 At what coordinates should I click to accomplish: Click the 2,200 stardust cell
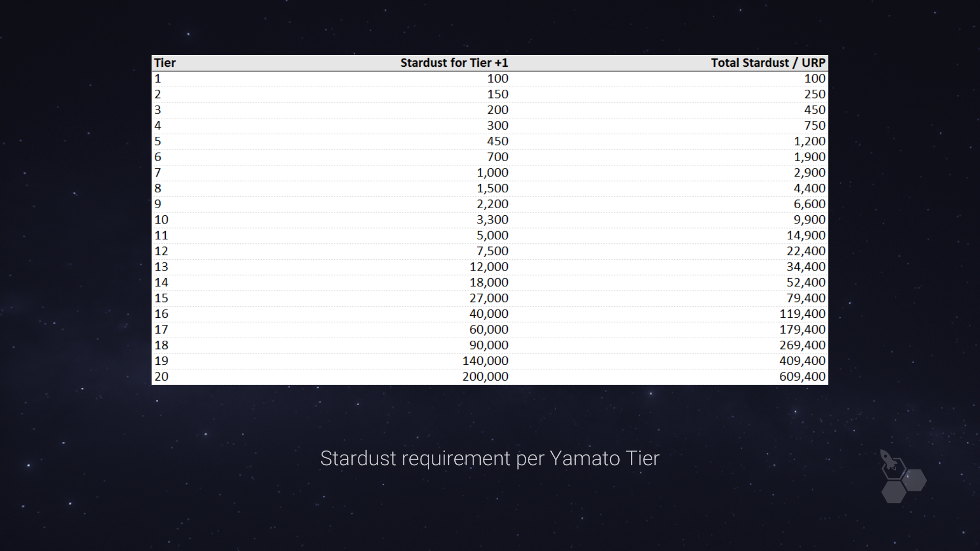(493, 204)
